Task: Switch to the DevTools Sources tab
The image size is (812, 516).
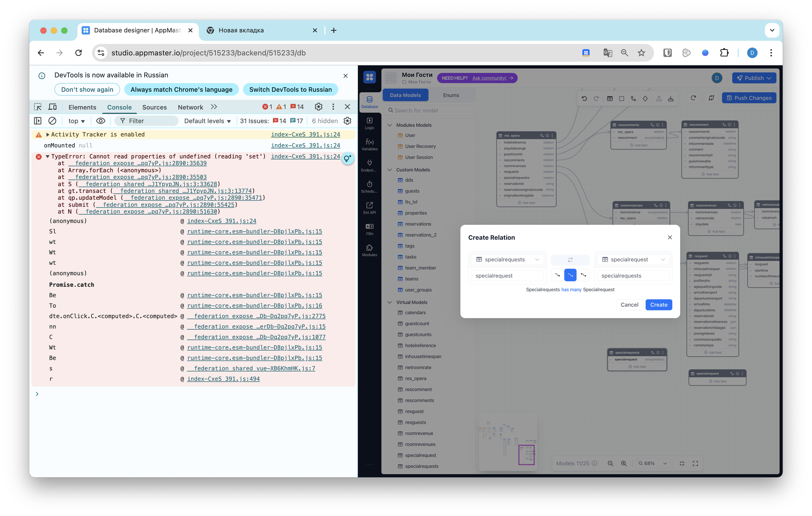Action: [x=154, y=107]
